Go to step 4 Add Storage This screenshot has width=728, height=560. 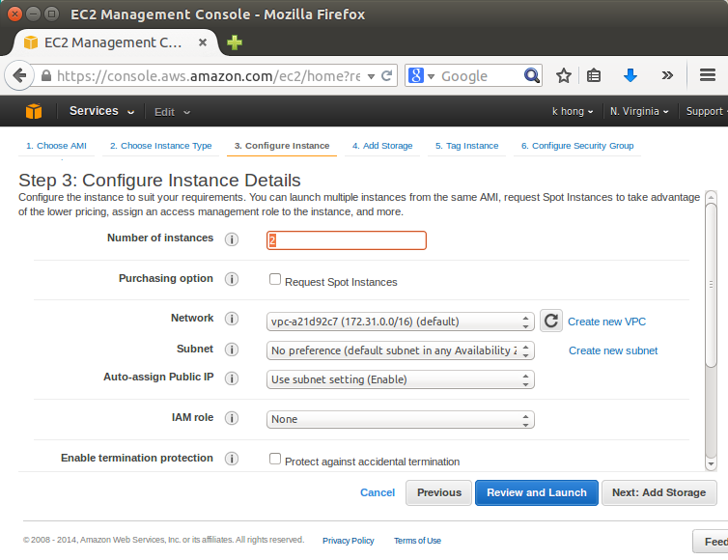pyautogui.click(x=382, y=146)
